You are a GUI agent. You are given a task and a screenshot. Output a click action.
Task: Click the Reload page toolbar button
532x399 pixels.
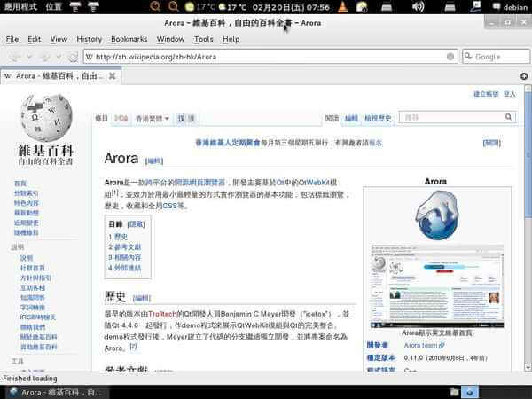[x=73, y=57]
